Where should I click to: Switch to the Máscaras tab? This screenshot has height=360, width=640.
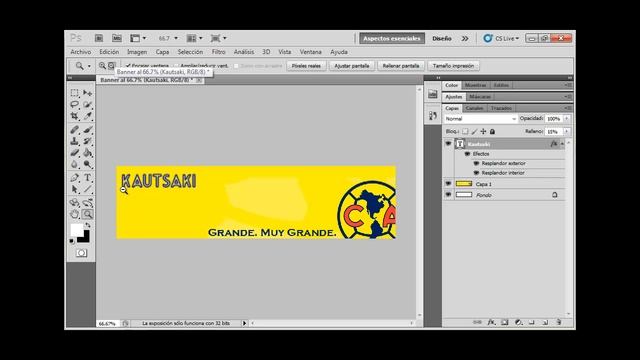[480, 97]
